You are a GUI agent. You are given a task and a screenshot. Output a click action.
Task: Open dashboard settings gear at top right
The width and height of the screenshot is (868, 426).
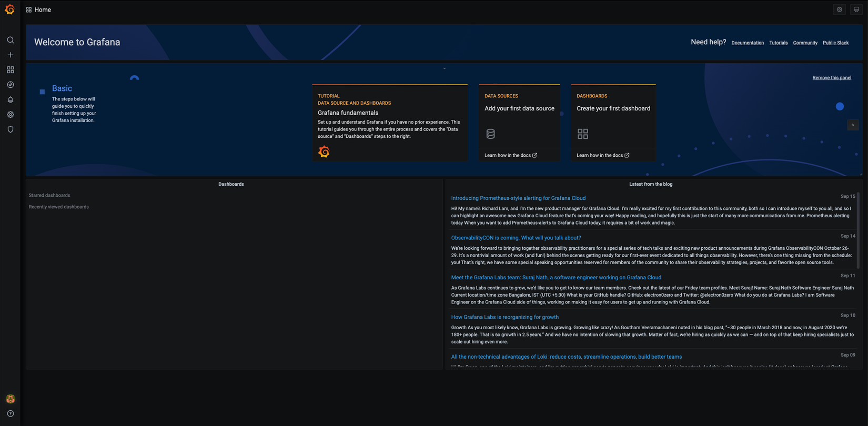click(x=840, y=9)
